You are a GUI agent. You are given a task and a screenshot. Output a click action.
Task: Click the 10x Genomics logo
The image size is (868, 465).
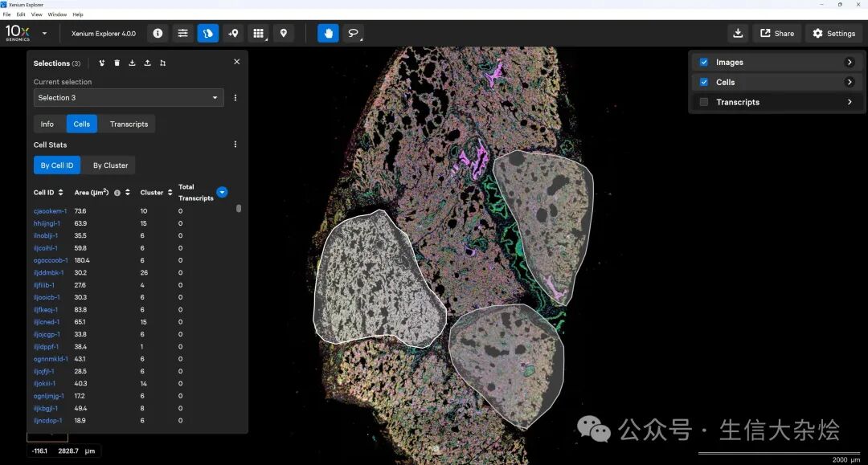click(x=17, y=33)
